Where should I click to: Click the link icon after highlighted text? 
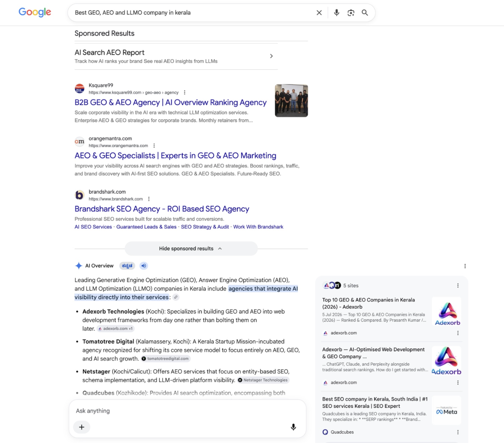tap(176, 297)
